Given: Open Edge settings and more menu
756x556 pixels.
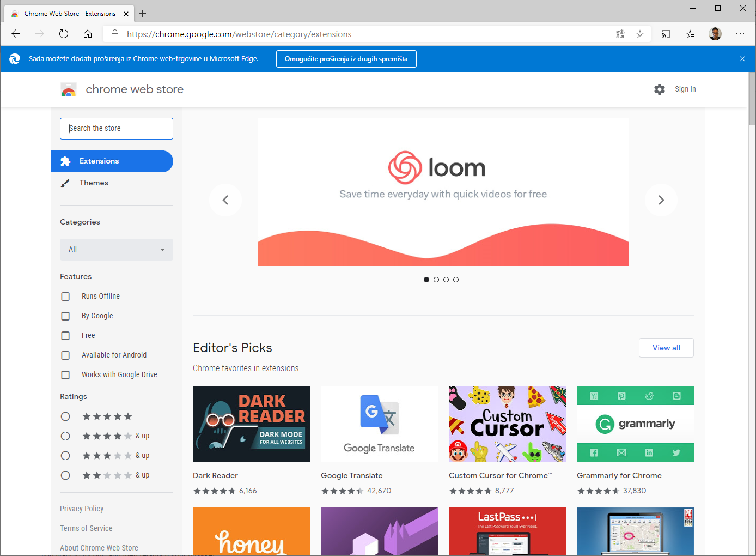Looking at the screenshot, I should (740, 34).
